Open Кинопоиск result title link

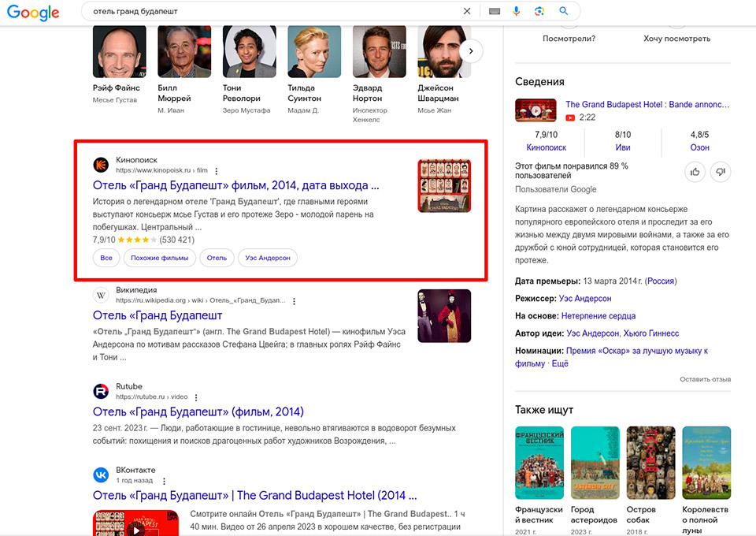[235, 185]
